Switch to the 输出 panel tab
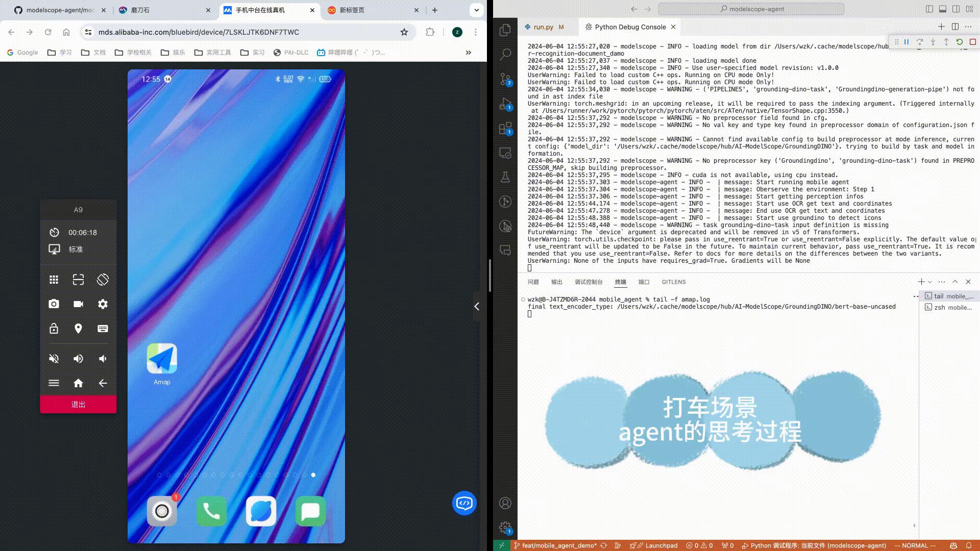This screenshot has height=551, width=980. click(557, 282)
